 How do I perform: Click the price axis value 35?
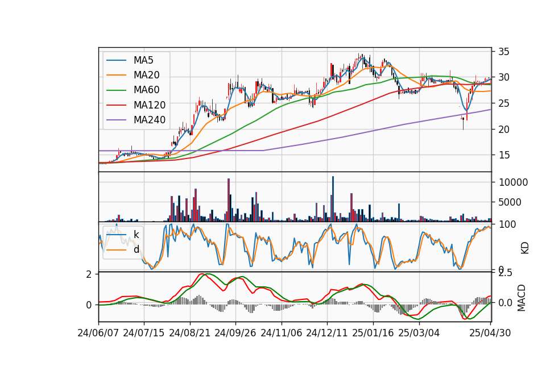pyautogui.click(x=504, y=52)
